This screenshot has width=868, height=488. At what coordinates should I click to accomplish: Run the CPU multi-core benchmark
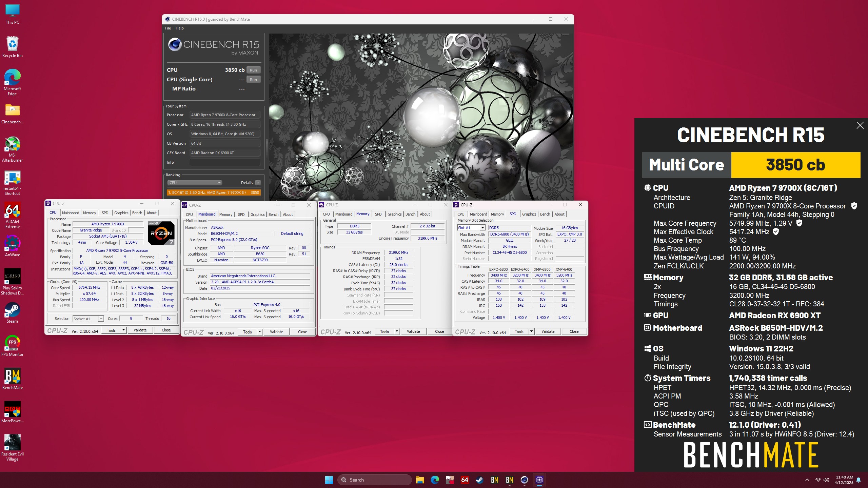pyautogui.click(x=253, y=70)
